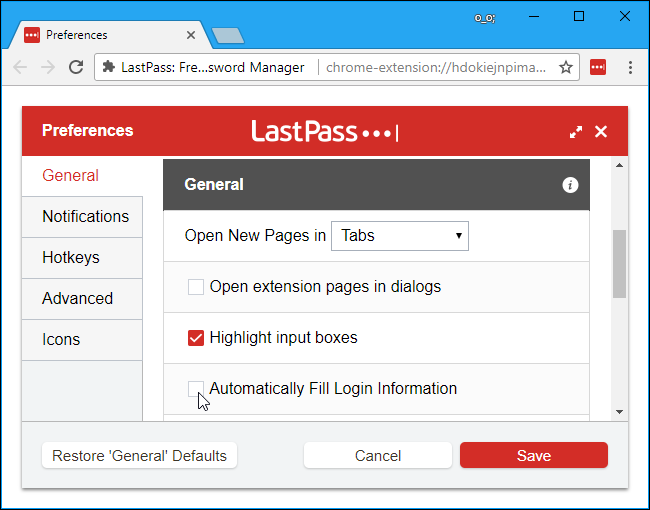
Task: Open the Chrome three-dot menu
Action: tap(630, 67)
